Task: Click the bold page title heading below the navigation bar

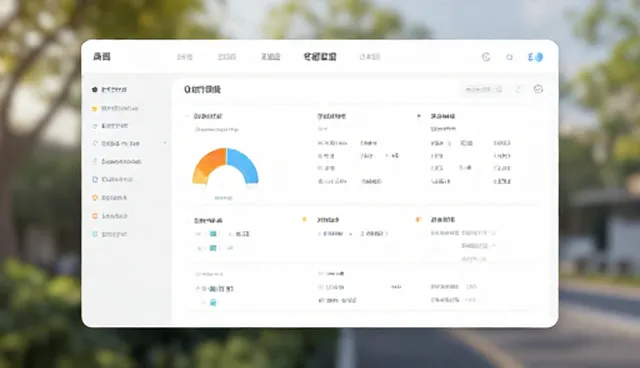Action: pyautogui.click(x=202, y=89)
